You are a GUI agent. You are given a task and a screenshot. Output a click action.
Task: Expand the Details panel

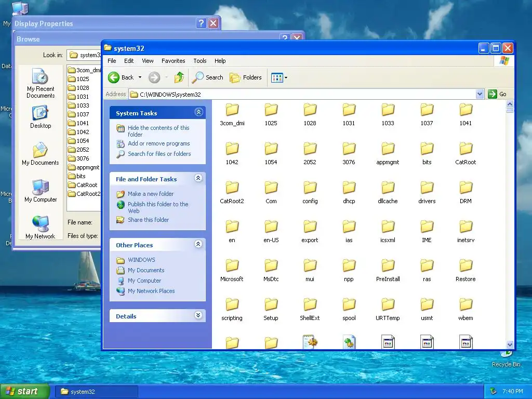(x=198, y=315)
